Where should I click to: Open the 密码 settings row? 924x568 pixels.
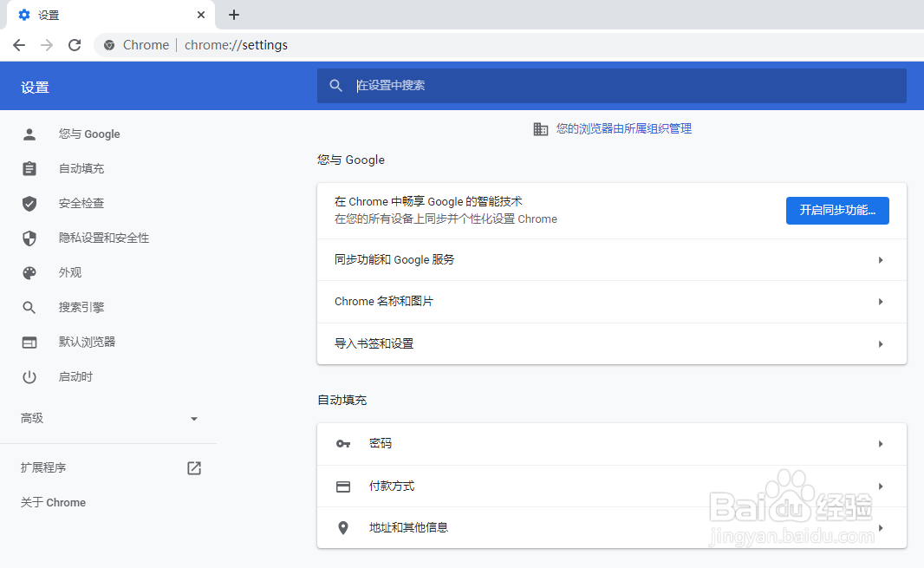[612, 443]
